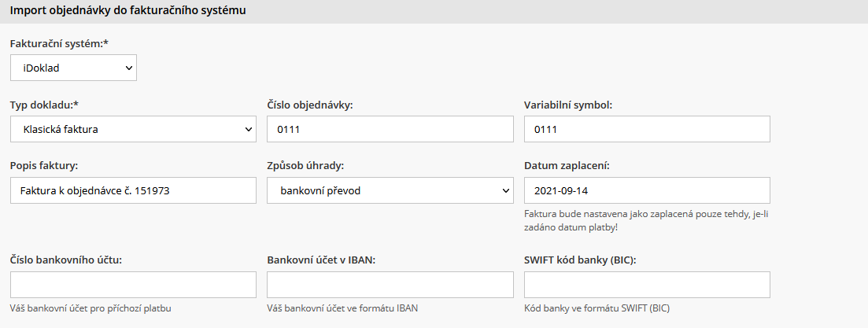Screen dimensions: 868x328
Task: Click the 'Import objednávky do fakturačního systému' heading
Action: (x=127, y=11)
